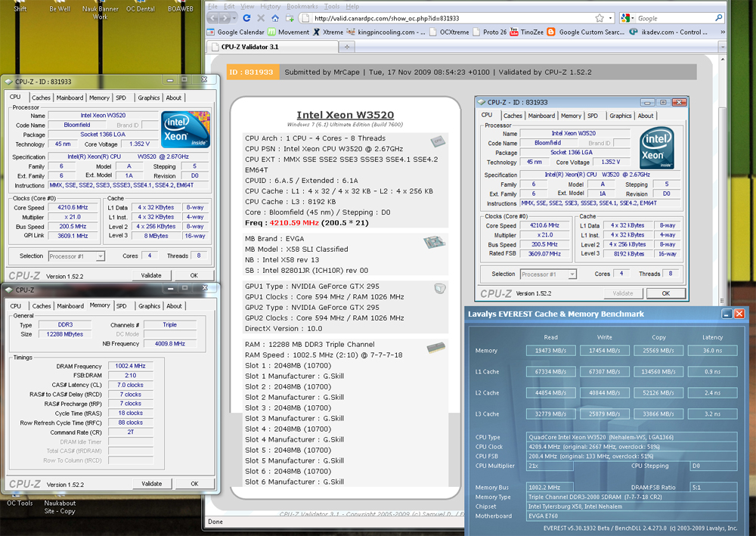The width and height of the screenshot is (756, 536).
Task: Select the CPU-Z Validator 3.1 tab
Action: [x=272, y=47]
